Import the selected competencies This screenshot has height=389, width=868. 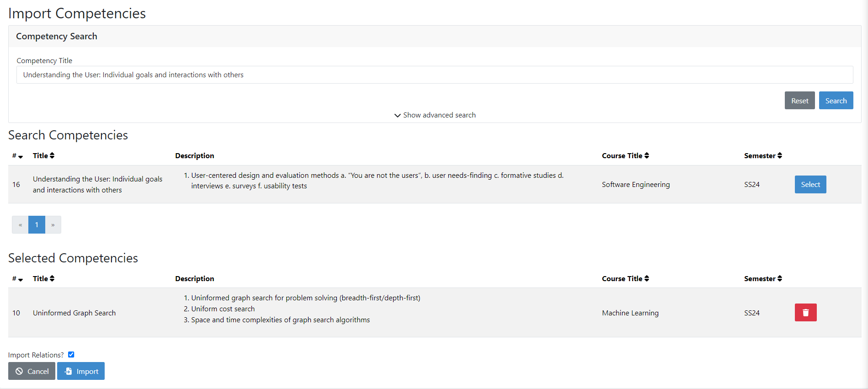81,371
